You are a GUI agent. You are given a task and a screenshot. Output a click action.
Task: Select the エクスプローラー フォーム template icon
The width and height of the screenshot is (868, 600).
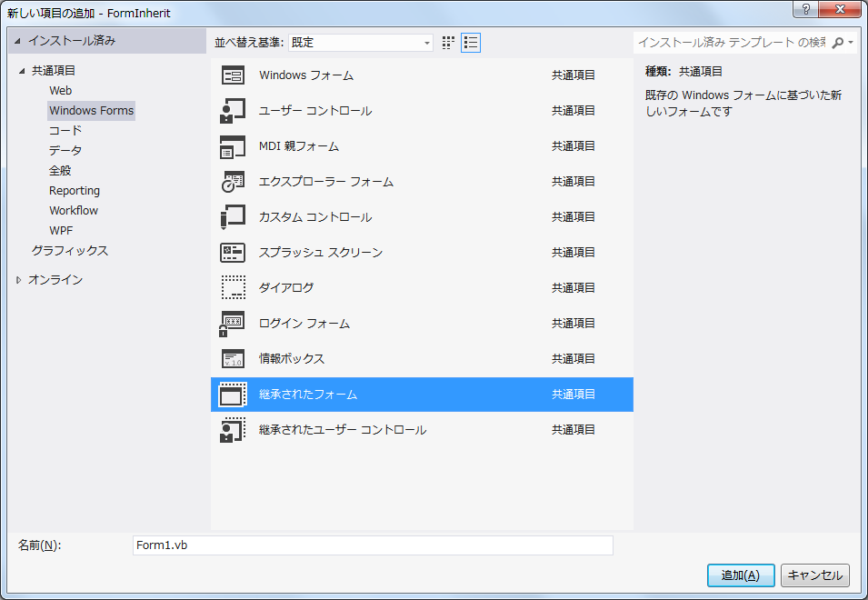click(x=233, y=182)
